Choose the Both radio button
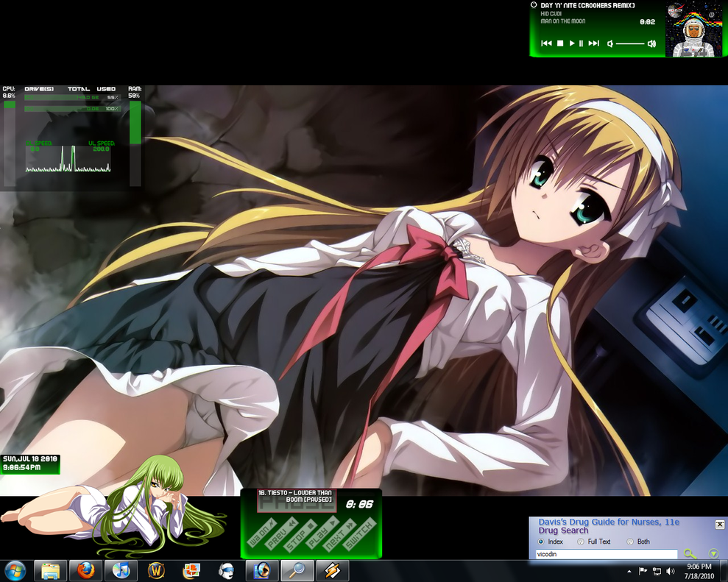728x582 pixels. tap(630, 542)
